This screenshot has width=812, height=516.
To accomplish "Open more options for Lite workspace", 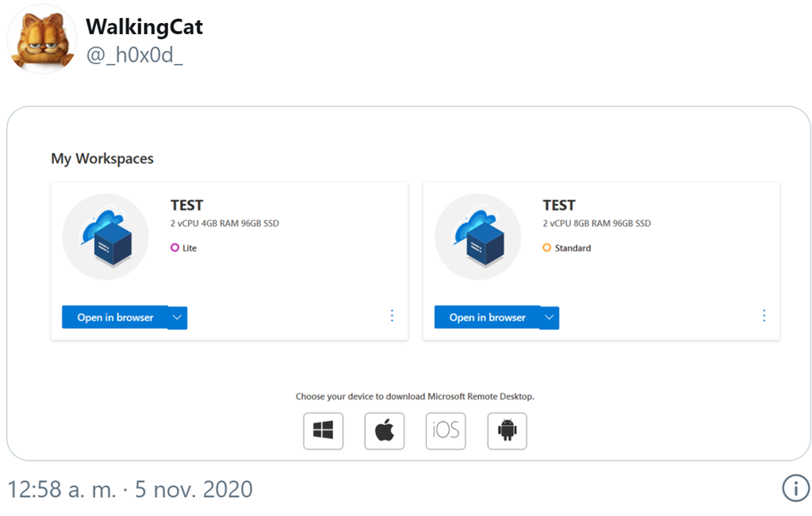I will [x=392, y=315].
